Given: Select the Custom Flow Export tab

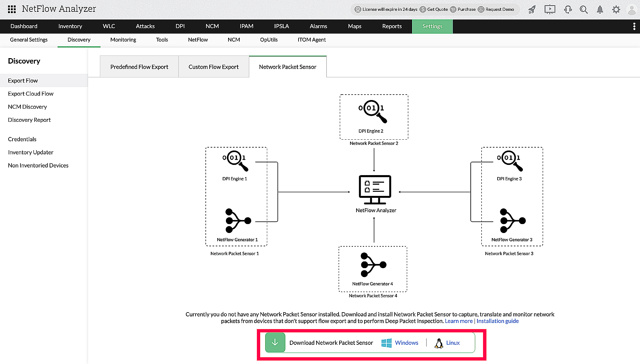Looking at the screenshot, I should [x=213, y=66].
